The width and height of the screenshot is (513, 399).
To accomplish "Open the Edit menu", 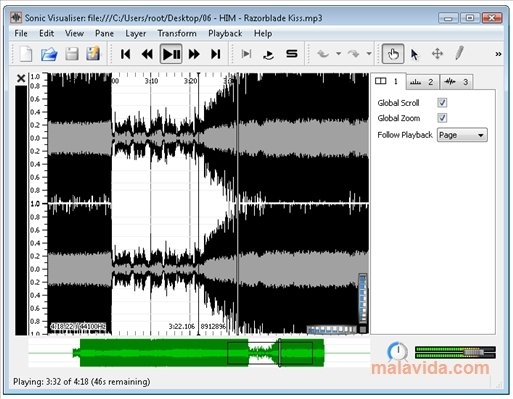I will 46,33.
